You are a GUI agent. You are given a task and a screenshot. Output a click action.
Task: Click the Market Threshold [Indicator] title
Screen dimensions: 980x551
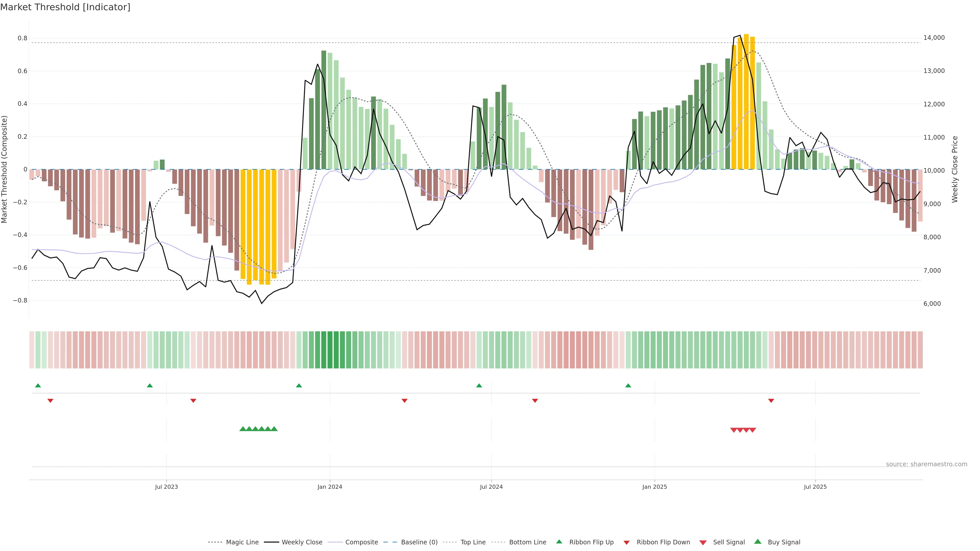65,7
